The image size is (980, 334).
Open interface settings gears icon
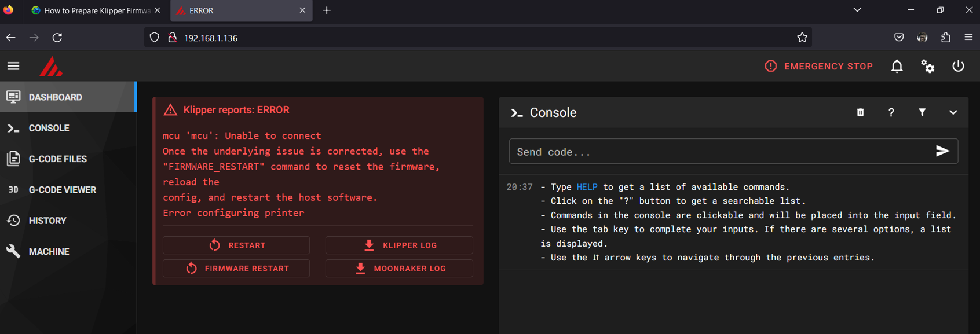pos(928,67)
